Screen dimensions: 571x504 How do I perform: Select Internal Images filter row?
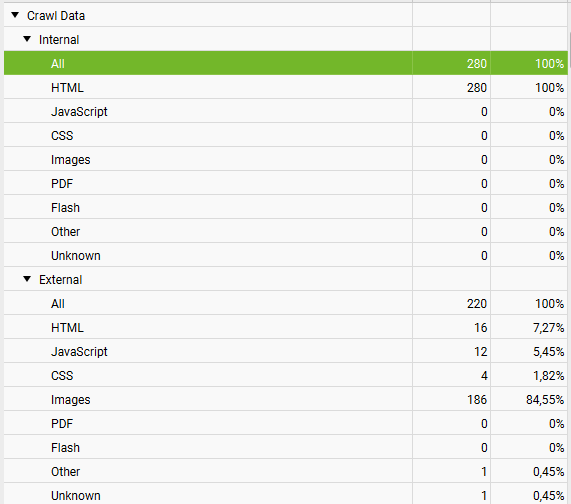[x=286, y=160]
